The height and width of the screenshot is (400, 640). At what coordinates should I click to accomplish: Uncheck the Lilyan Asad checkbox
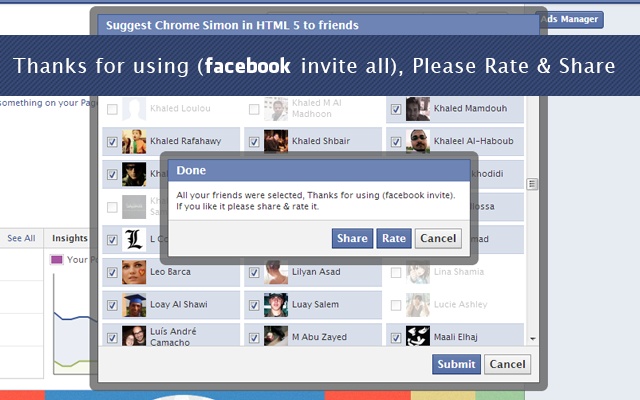click(x=254, y=272)
